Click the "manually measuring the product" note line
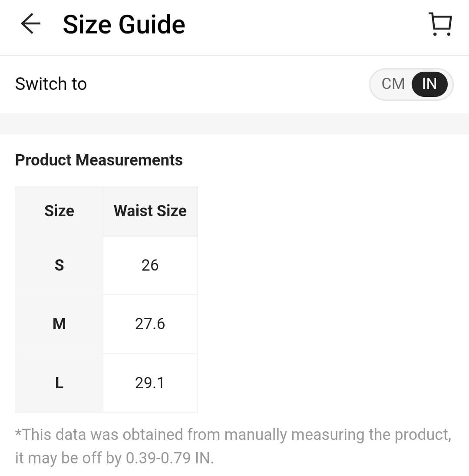 (x=233, y=434)
